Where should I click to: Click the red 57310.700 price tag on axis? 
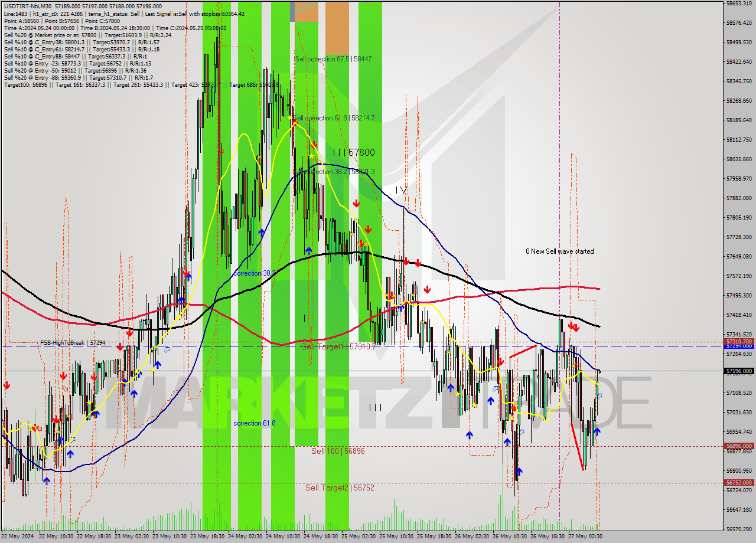tap(738, 341)
